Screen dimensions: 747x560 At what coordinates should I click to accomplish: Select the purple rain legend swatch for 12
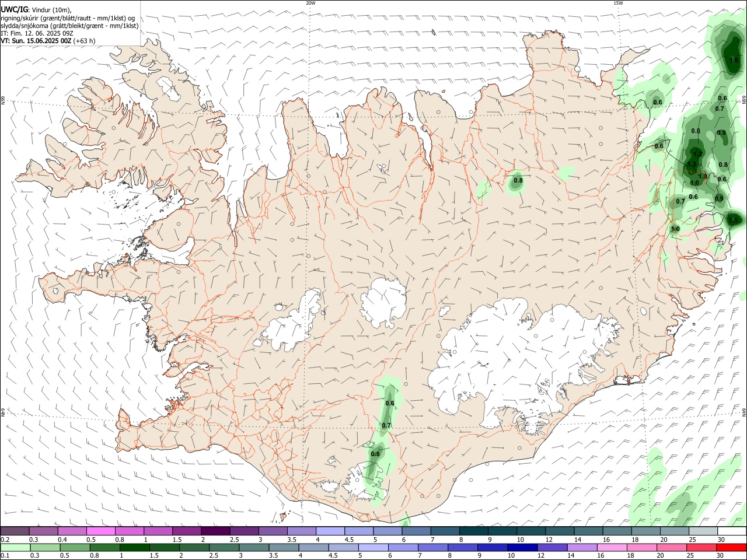[x=551, y=548]
